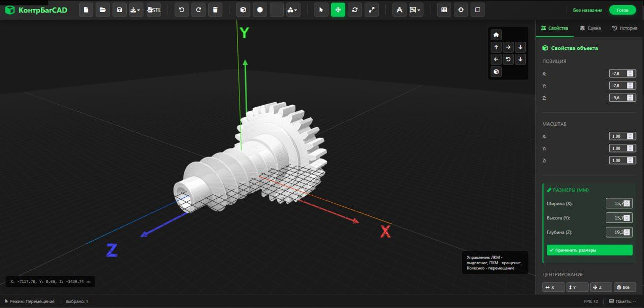Viewport: 644px width, 308px height.
Task: Click the КонтрБагCAD logo
Action: pyautogui.click(x=36, y=10)
